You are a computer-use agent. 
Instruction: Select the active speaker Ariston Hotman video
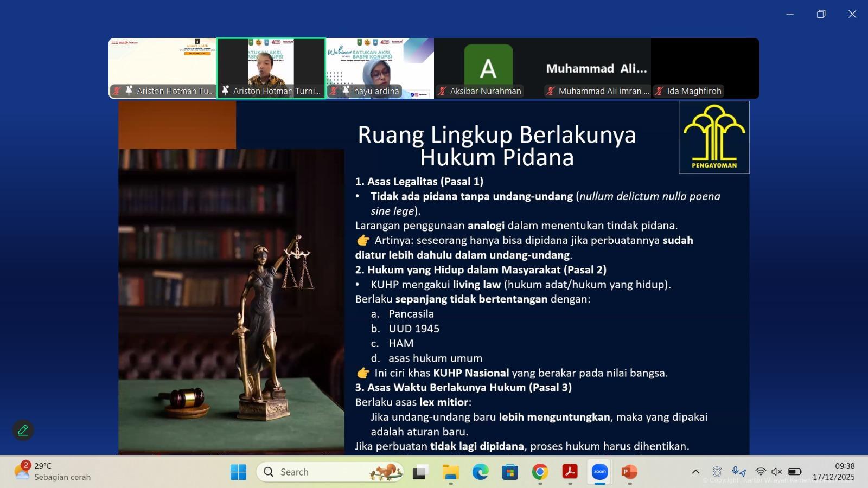[271, 68]
